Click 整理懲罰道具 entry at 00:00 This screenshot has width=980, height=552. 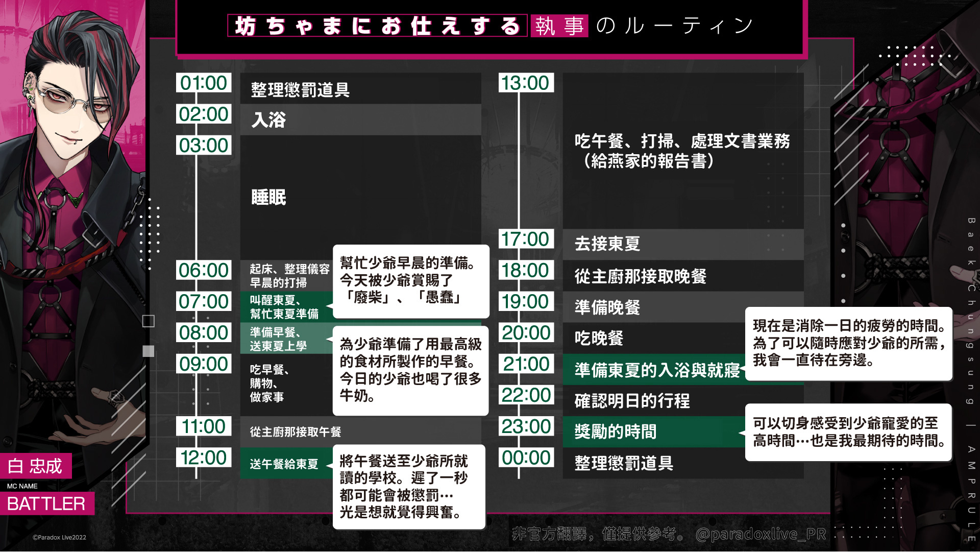(x=683, y=463)
